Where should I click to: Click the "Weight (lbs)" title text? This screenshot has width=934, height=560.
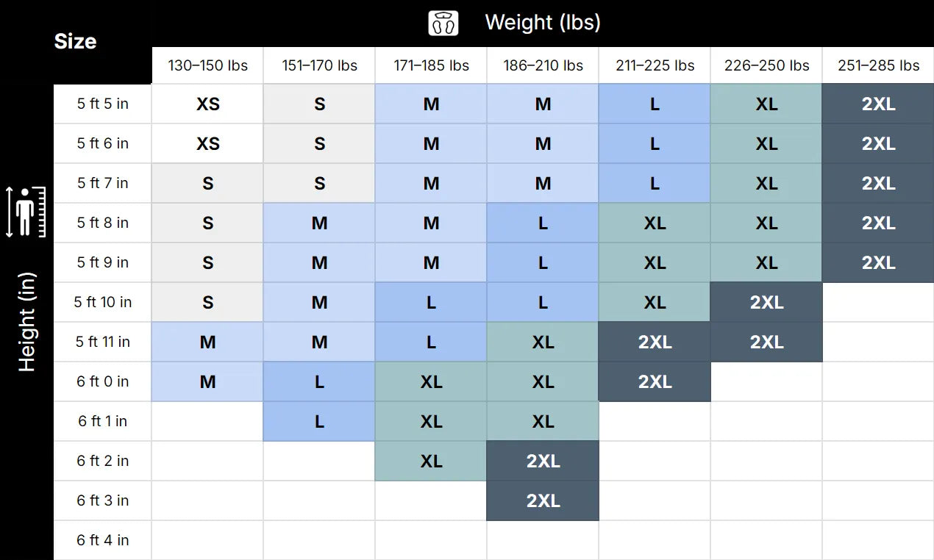coord(543,22)
